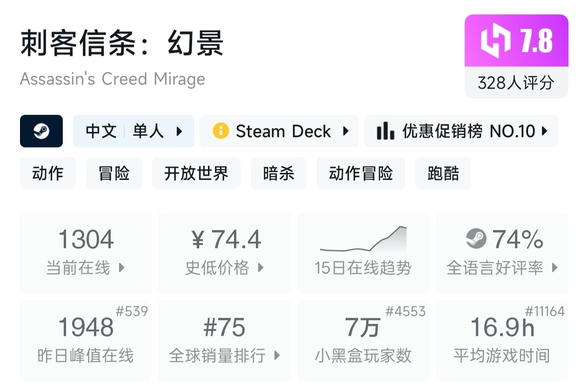Tap the 动作冒险 tag
This screenshot has height=388, width=588.
[x=361, y=173]
